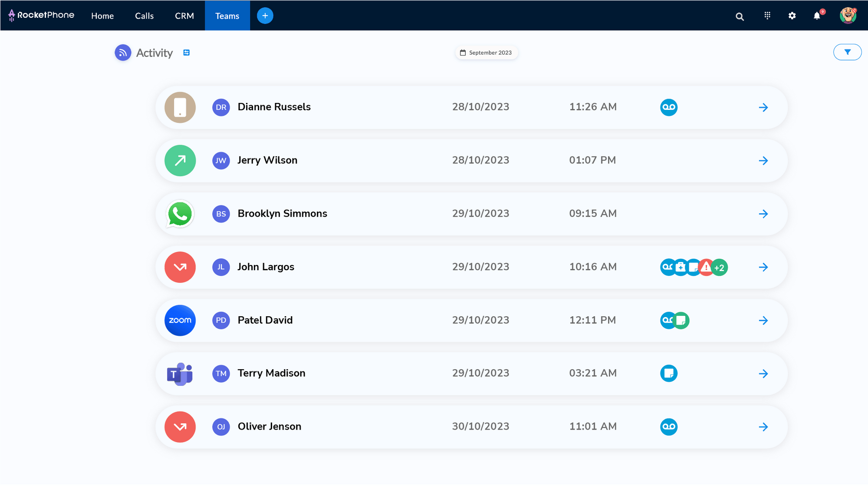This screenshot has width=868, height=490.
Task: Click the first-aid kit icon on John Largos row
Action: coord(681,268)
